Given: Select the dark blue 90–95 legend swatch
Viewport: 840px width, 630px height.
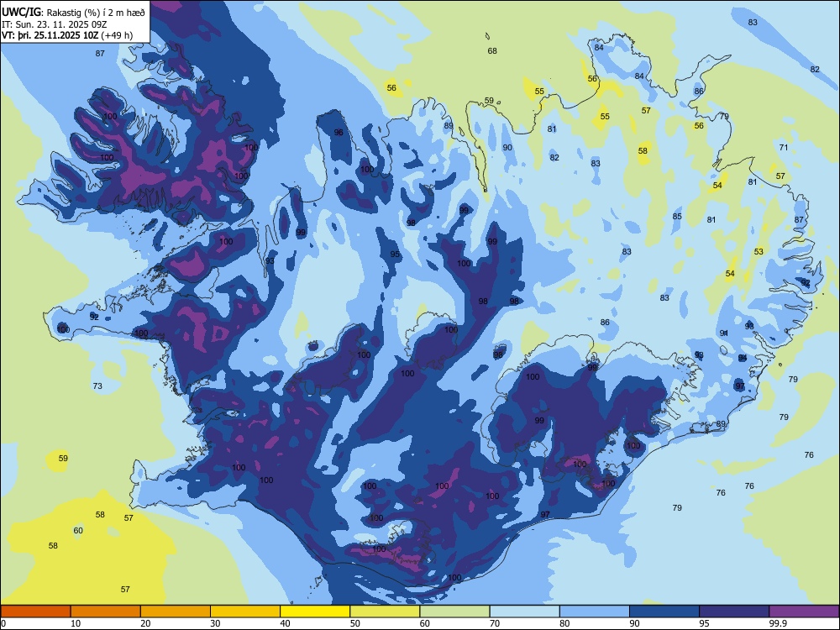Looking at the screenshot, I should point(664,612).
